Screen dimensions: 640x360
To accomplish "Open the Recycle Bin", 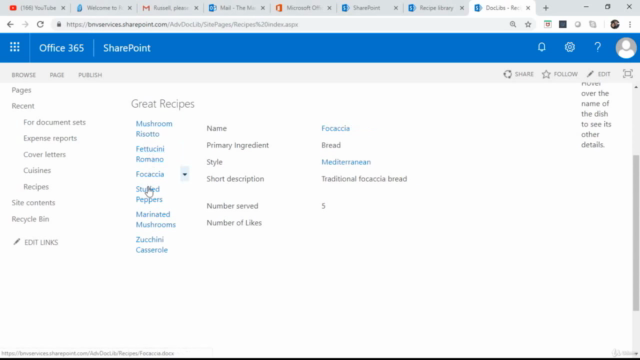I will point(30,219).
